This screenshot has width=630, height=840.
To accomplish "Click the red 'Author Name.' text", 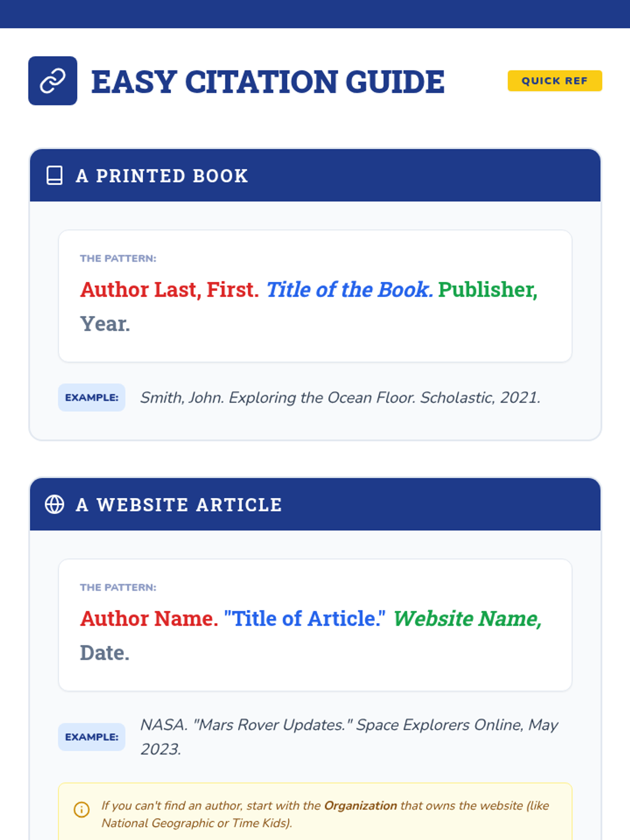I will point(149,619).
